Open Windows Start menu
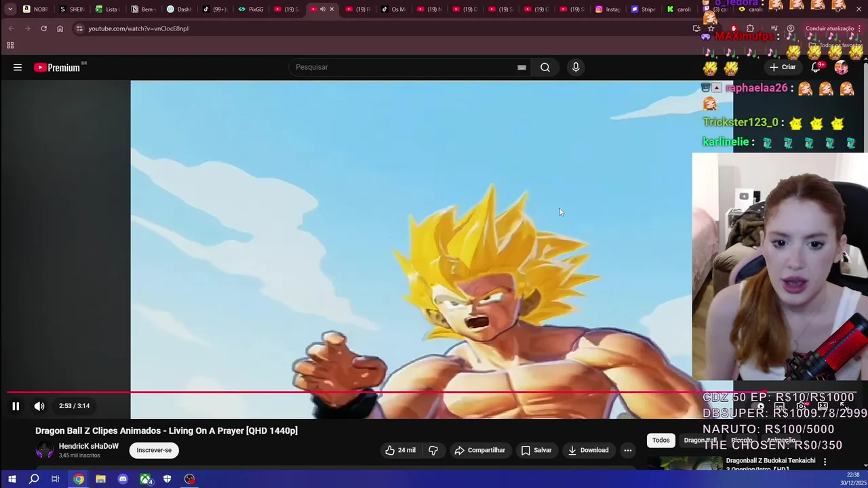The image size is (868, 488). (12, 479)
